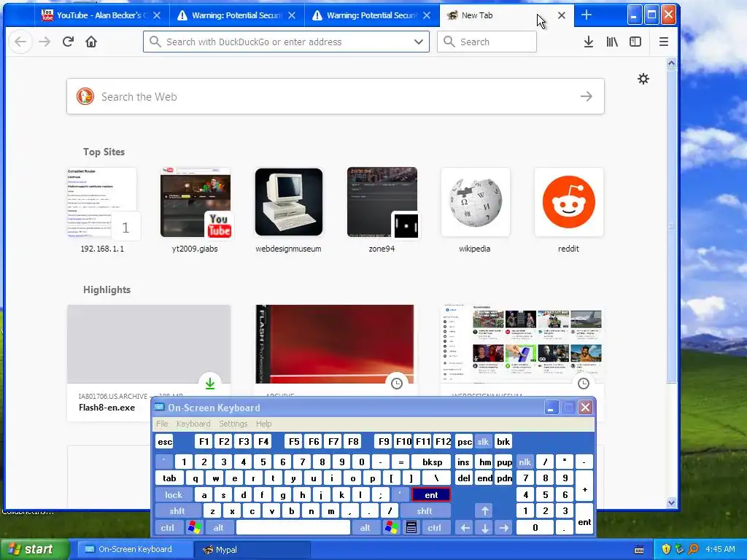This screenshot has height=560, width=747.
Task: Click the down arrow key on On-Screen Keyboard
Action: coord(485,528)
